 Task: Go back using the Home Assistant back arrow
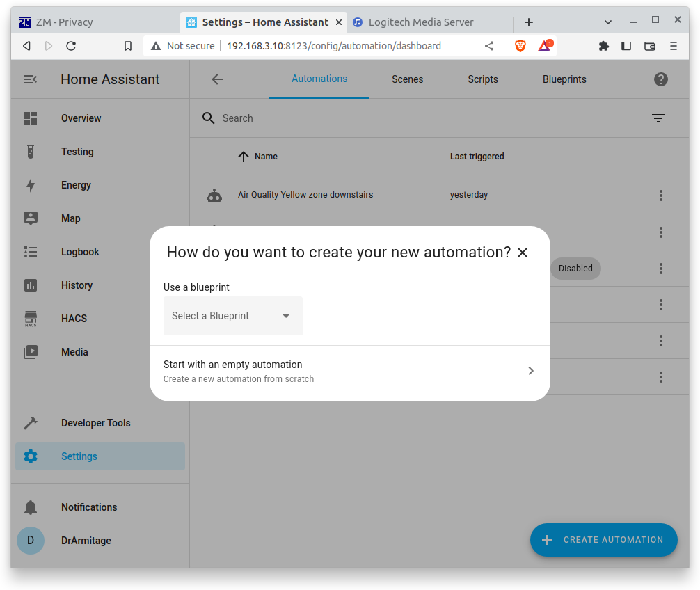[217, 79]
